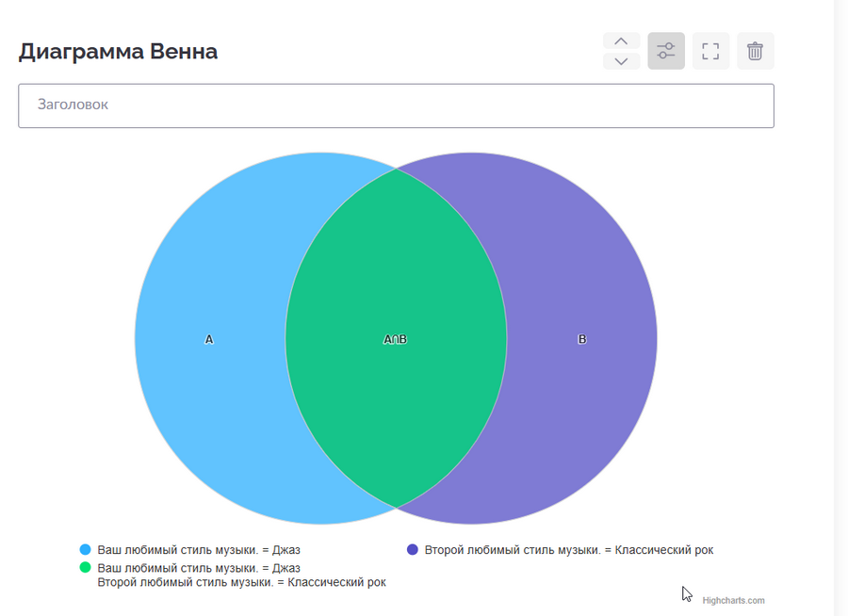
Task: Click the move-down chevron arrow
Action: pyautogui.click(x=621, y=61)
